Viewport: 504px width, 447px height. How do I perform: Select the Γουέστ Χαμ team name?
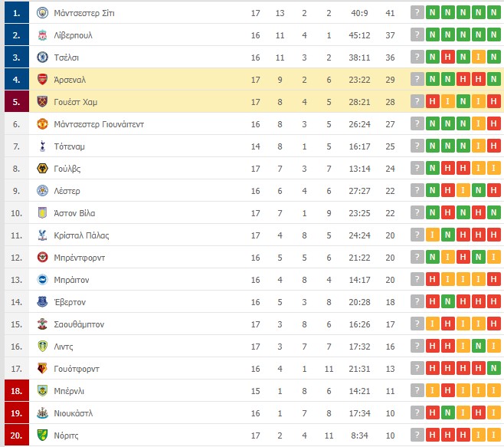[76, 102]
